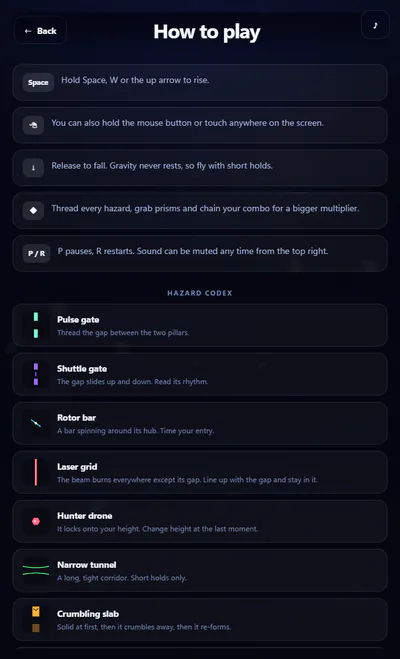
Task: Open the Laser grid description card
Action: tap(200, 472)
